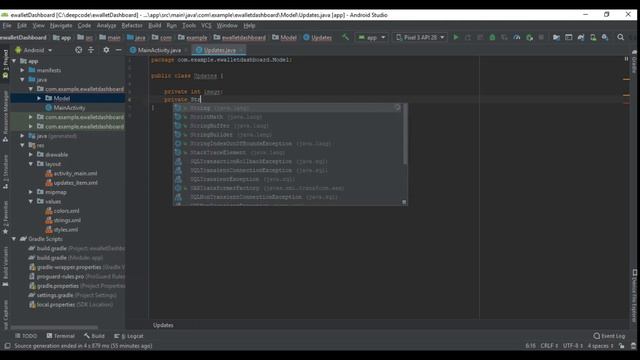Close the Updates.java editor tab

point(241,50)
